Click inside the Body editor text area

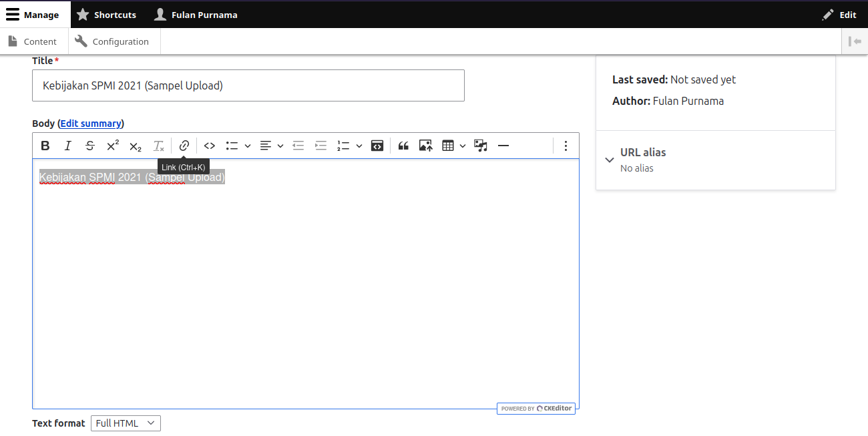click(x=306, y=284)
